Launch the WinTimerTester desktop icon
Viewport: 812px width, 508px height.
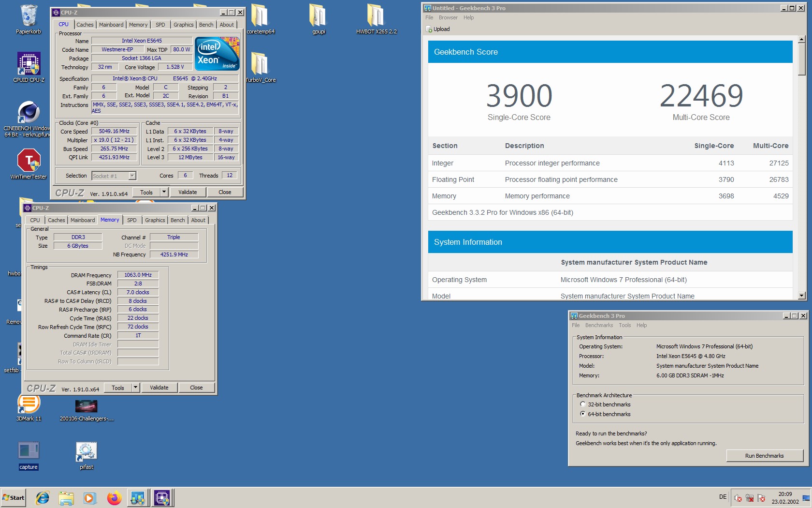click(x=29, y=164)
